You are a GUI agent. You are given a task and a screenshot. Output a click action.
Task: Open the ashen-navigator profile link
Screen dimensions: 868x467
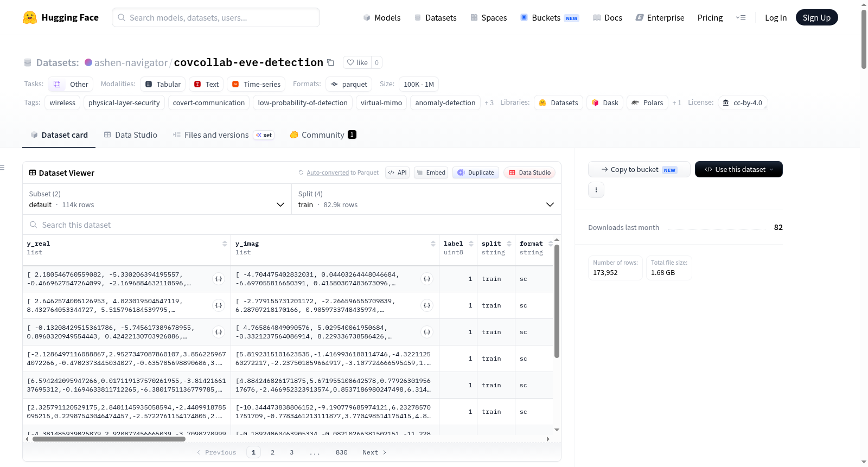pyautogui.click(x=131, y=63)
